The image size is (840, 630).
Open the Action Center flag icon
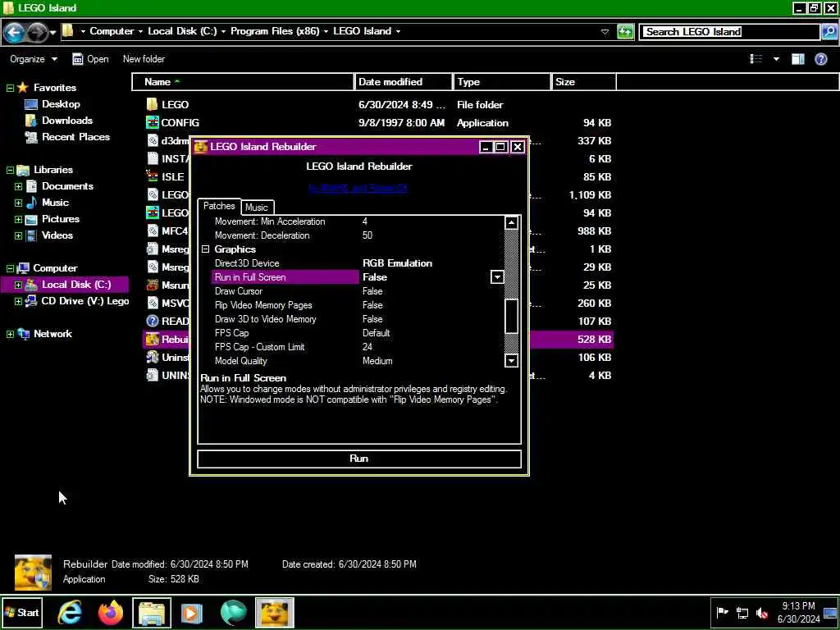(x=722, y=612)
